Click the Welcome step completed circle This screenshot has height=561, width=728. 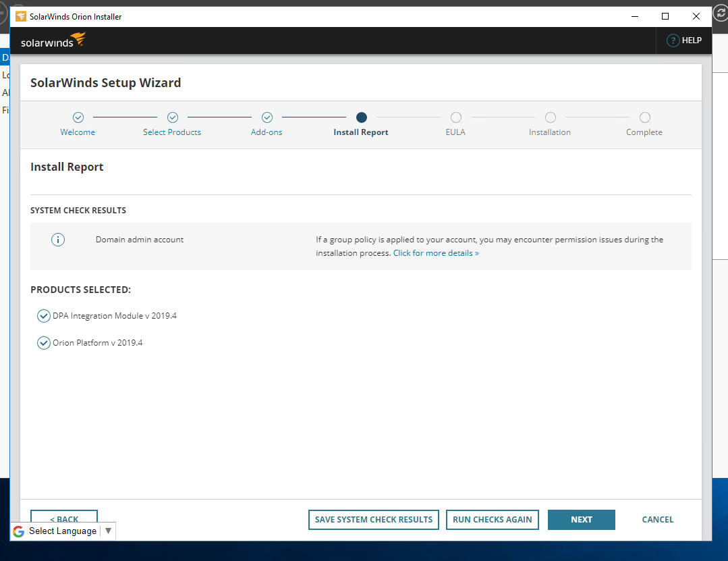pos(78,117)
